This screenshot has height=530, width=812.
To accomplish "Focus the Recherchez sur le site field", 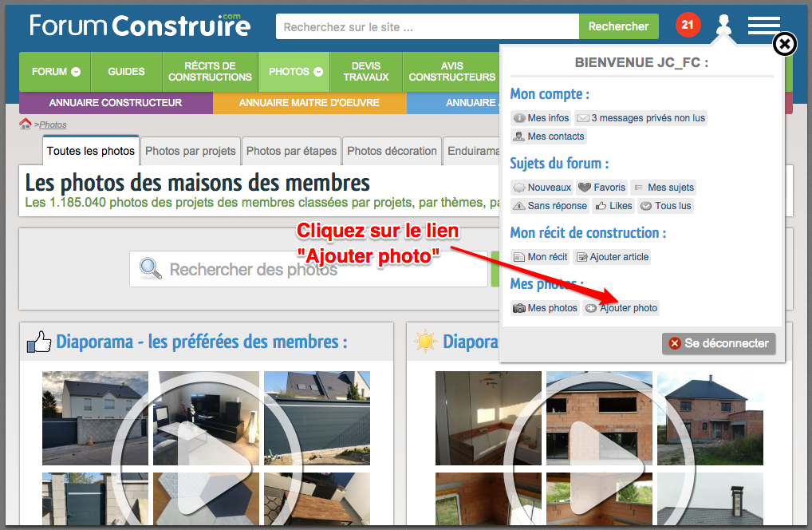I will [428, 26].
